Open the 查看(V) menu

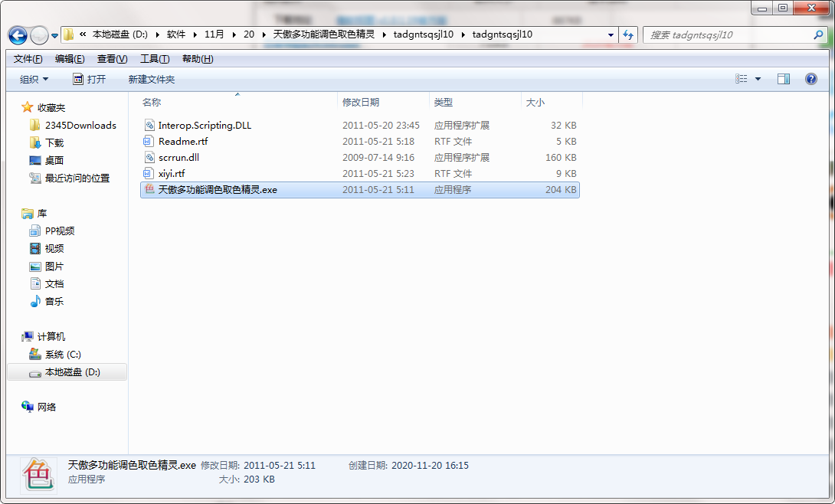pos(112,59)
